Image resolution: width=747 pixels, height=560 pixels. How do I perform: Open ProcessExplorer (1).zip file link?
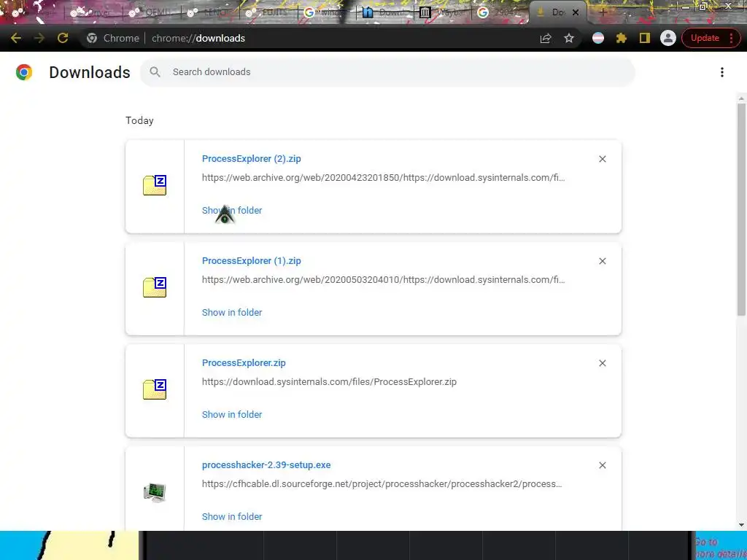[251, 261]
